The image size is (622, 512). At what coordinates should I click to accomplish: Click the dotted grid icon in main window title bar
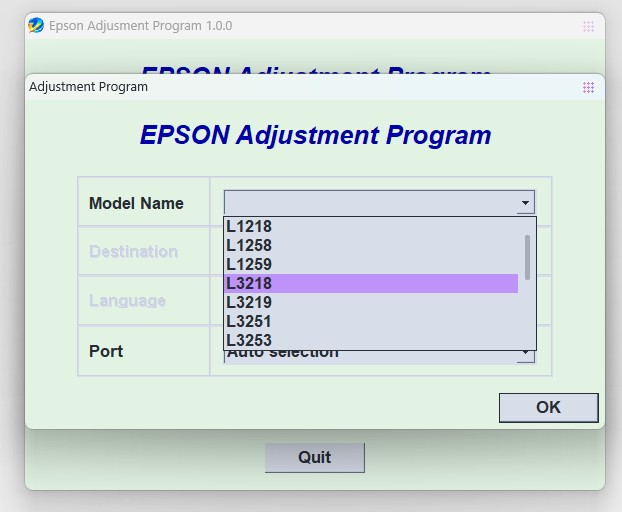588,27
